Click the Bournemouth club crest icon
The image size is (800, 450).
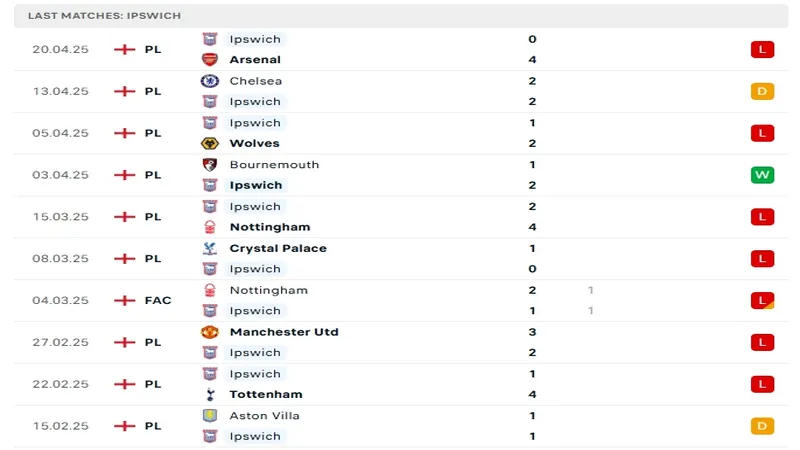[210, 165]
